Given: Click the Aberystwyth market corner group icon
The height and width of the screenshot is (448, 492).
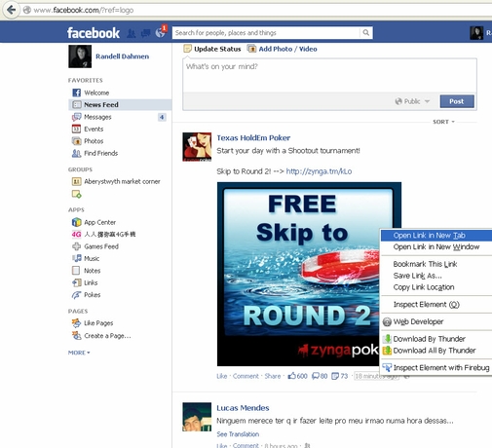Looking at the screenshot, I should pos(76,181).
